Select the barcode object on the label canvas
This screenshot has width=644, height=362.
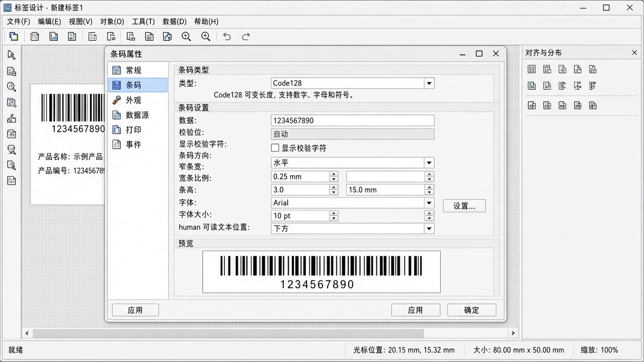[72, 113]
